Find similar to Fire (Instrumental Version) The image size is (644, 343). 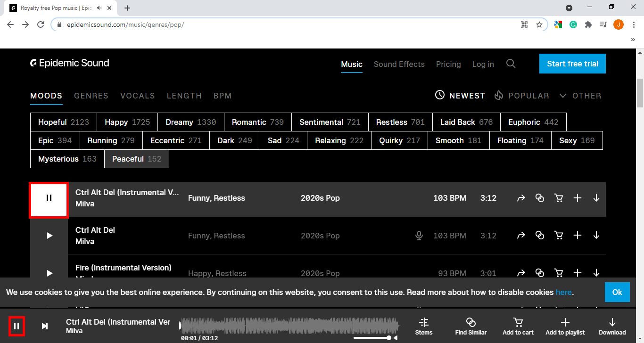click(x=540, y=273)
